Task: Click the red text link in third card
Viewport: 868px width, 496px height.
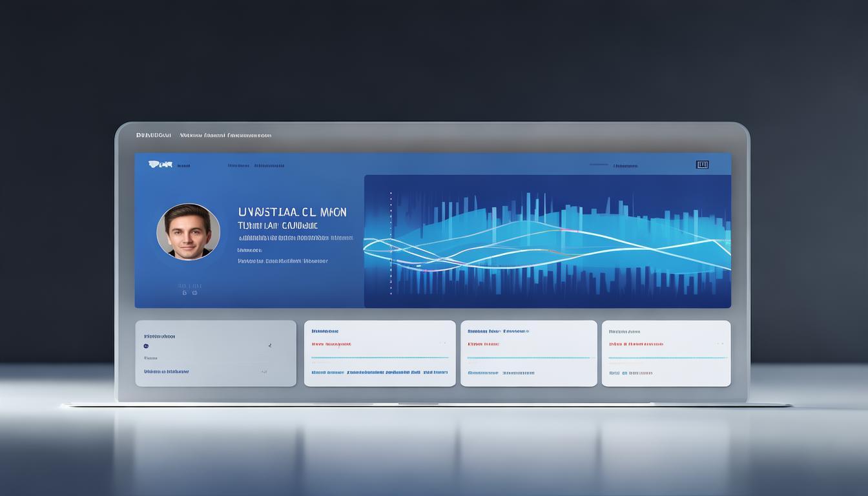Action: 483,344
